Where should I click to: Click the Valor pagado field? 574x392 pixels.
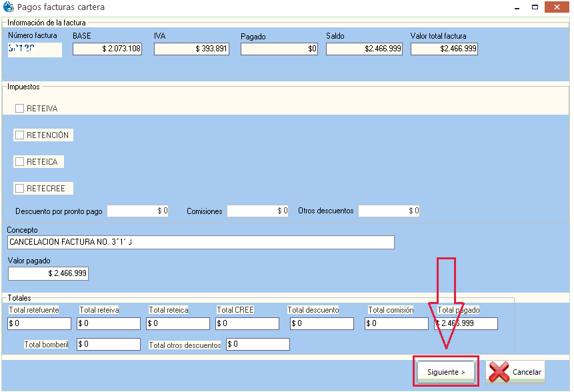48,274
